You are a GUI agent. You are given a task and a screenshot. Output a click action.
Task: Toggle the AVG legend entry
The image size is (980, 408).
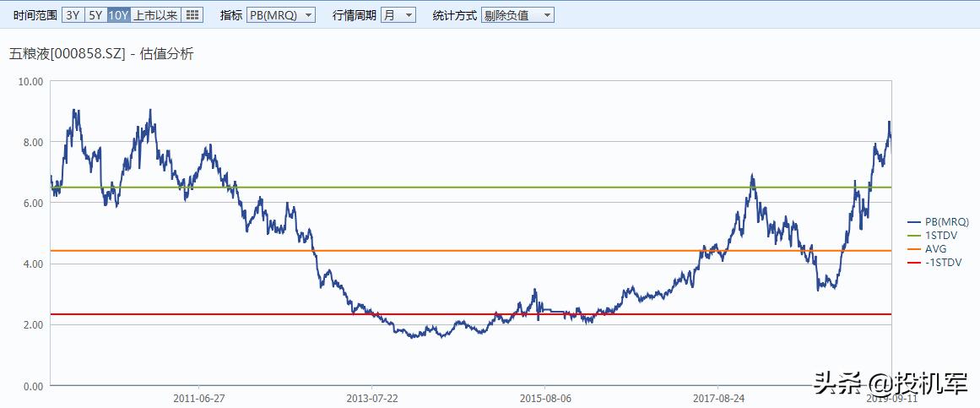tap(927, 249)
